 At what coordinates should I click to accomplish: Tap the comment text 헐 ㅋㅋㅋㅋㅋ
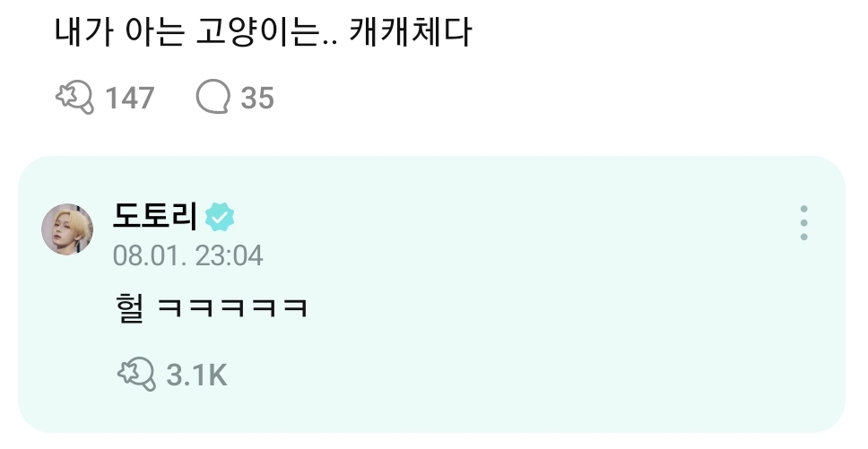(x=211, y=307)
